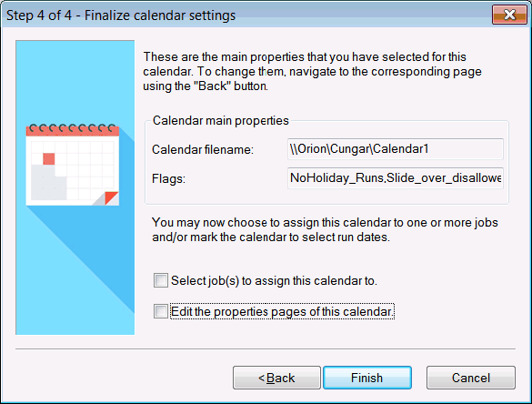Tick the 'Edit the properties pages' checkbox
This screenshot has height=404, width=532.
pos(160,311)
